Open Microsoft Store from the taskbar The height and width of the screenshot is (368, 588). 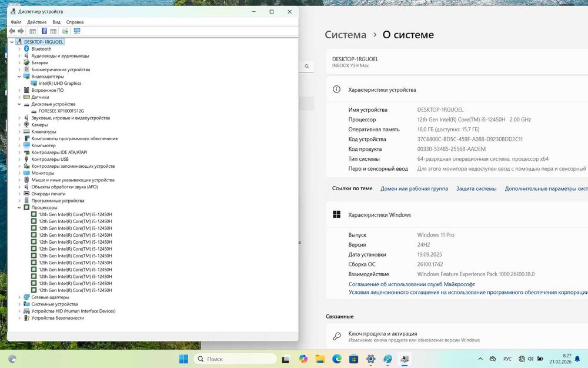click(x=353, y=359)
